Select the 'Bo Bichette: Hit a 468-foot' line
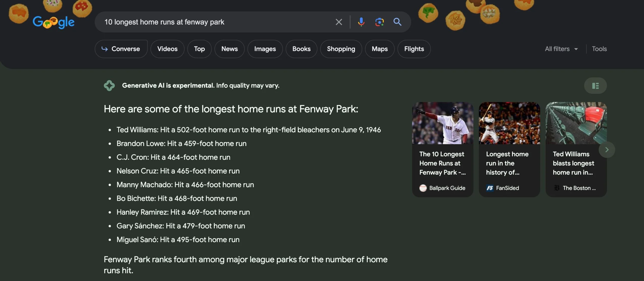Image resolution: width=644 pixels, height=281 pixels. pyautogui.click(x=177, y=198)
